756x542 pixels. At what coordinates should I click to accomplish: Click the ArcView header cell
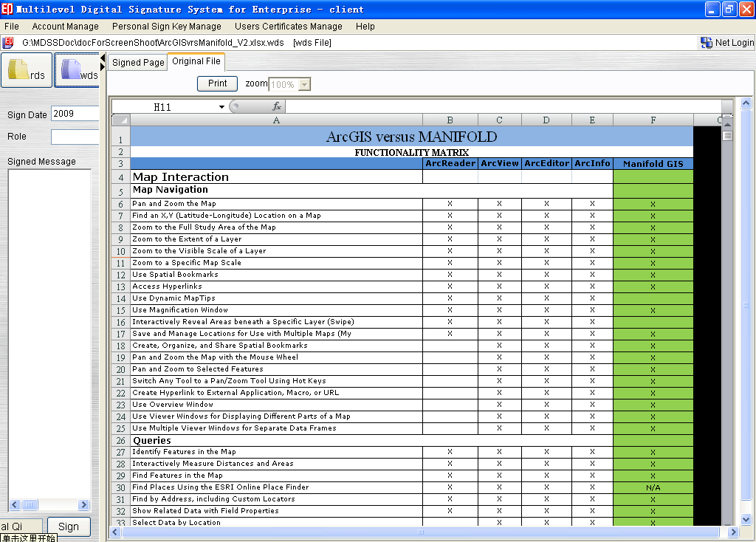pos(500,163)
